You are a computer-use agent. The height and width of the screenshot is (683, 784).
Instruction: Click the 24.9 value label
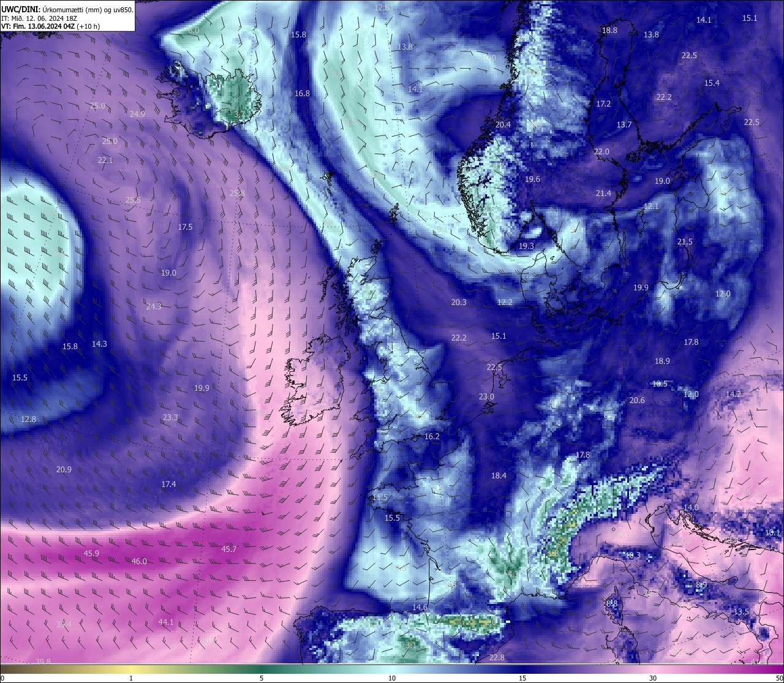[137, 114]
